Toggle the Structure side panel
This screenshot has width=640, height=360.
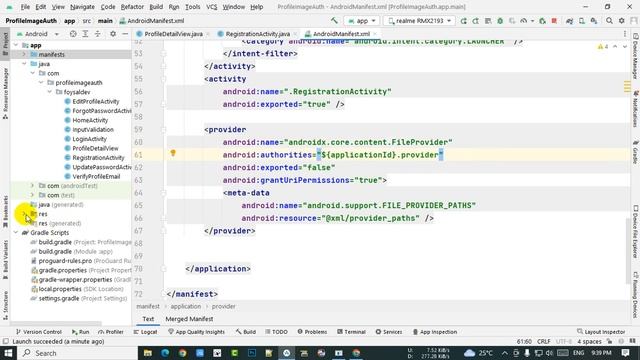click(5, 306)
